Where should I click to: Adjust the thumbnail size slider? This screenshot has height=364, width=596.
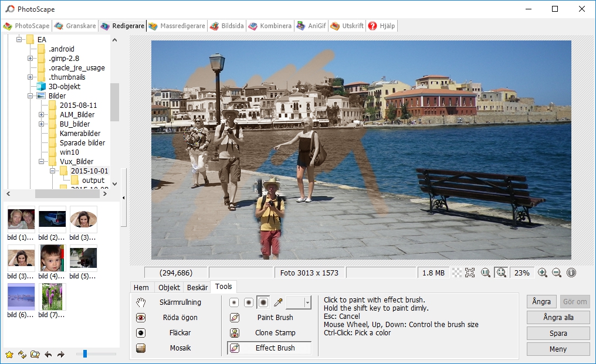[x=85, y=354]
